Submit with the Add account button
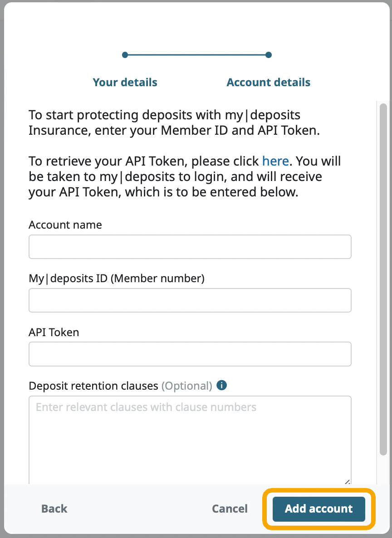The height and width of the screenshot is (538, 392). (318, 509)
